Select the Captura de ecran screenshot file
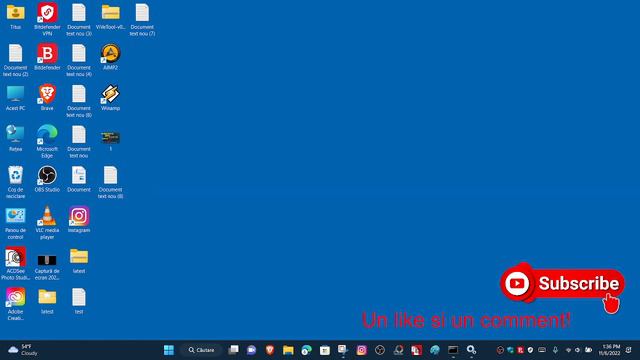Viewport: 640px width, 360px height. (x=47, y=267)
